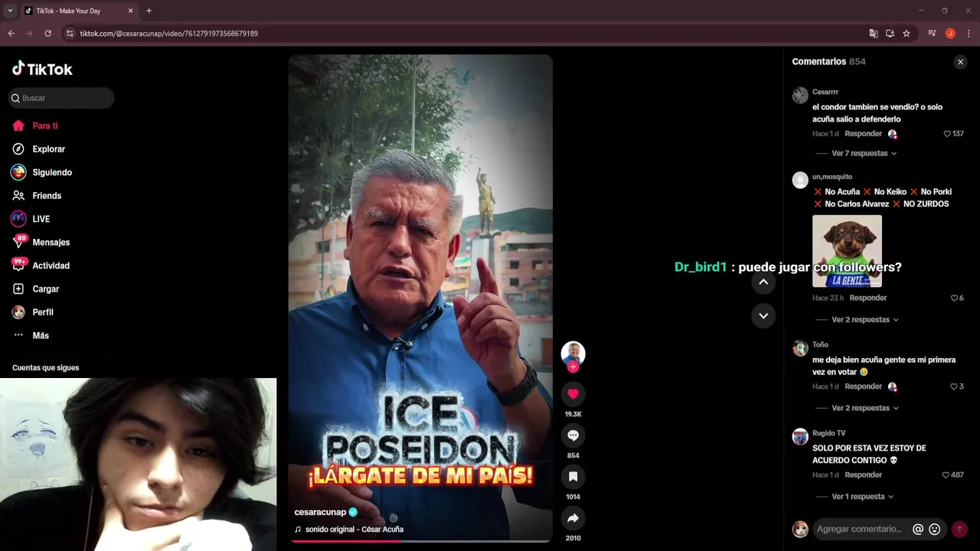
Task: Open tab search dropdown arrow
Action: click(10, 11)
